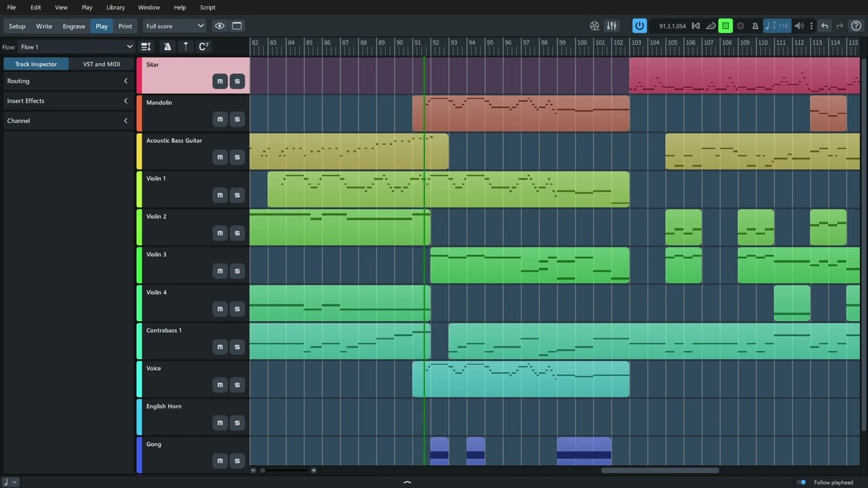Rewind to beginning of flow
The height and width of the screenshot is (488, 868).
click(x=696, y=26)
